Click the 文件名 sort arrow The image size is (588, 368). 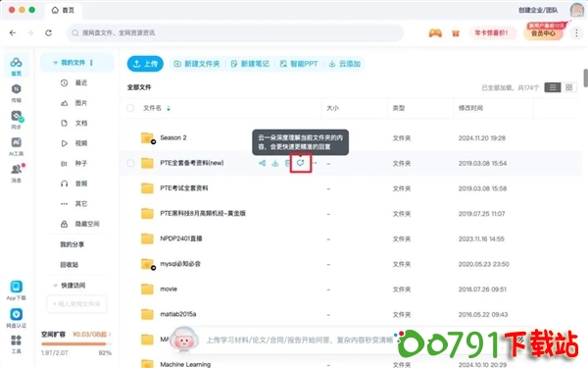click(169, 109)
